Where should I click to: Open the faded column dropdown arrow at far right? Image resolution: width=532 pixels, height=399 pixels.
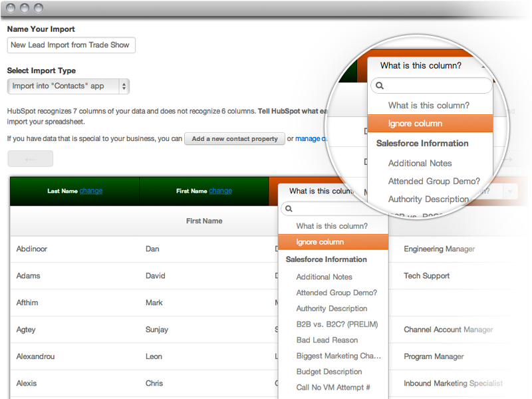coord(510,192)
